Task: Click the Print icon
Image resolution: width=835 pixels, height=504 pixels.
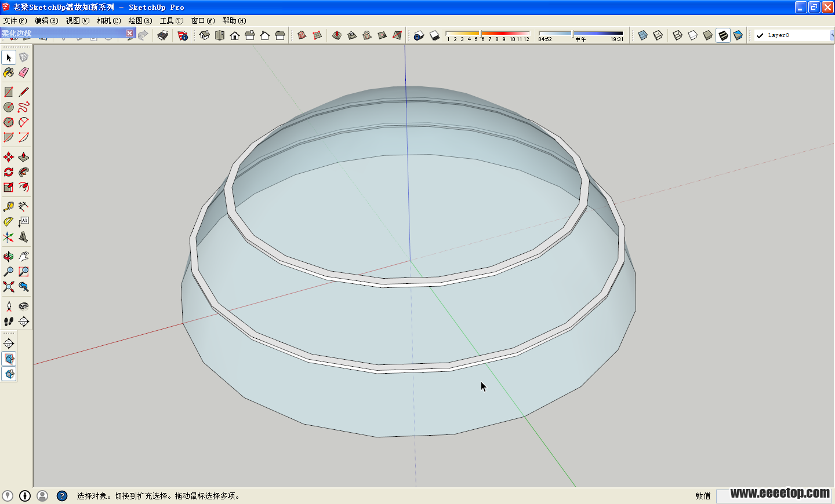Action: [x=163, y=35]
